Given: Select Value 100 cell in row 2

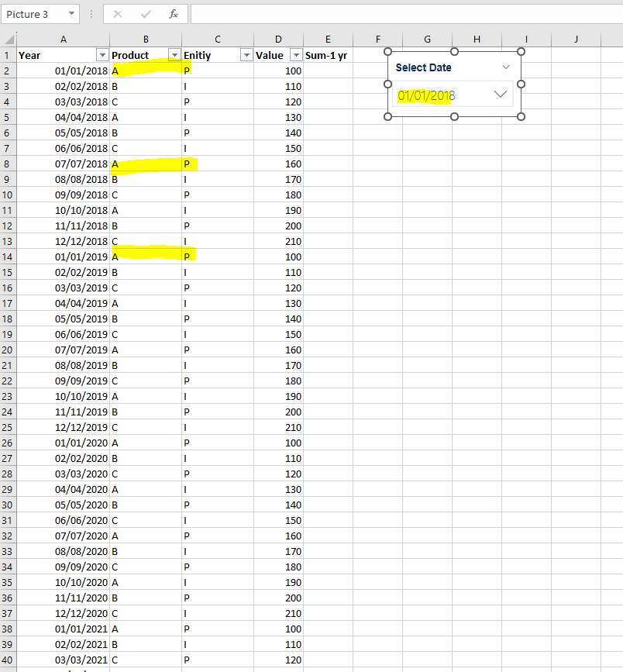Looking at the screenshot, I should point(278,71).
